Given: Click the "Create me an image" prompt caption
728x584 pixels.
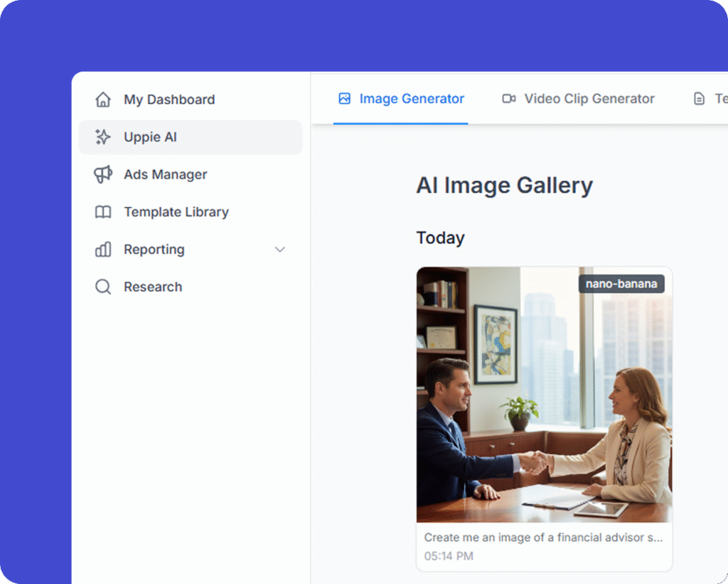Looking at the screenshot, I should tap(543, 538).
